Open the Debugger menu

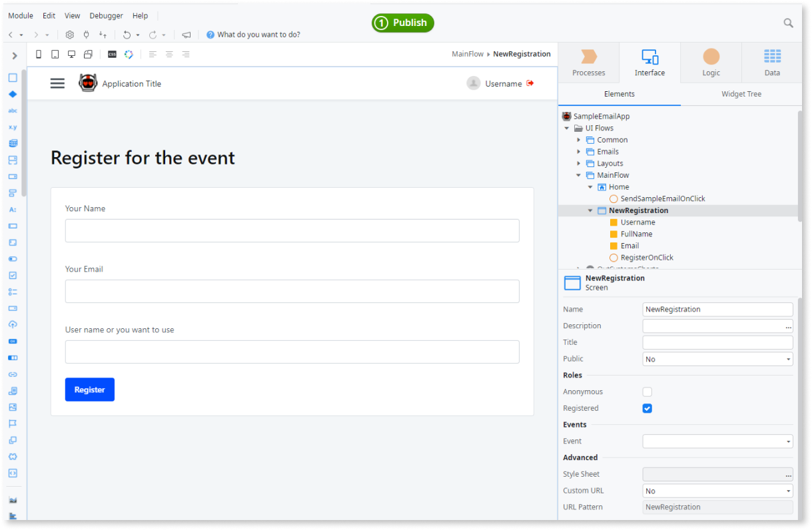pos(106,15)
